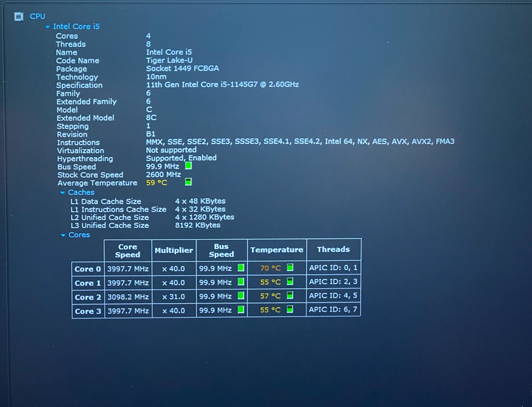Screen dimensions: 532x407
Task: Click the Virtualization value Not supported
Action: point(171,150)
